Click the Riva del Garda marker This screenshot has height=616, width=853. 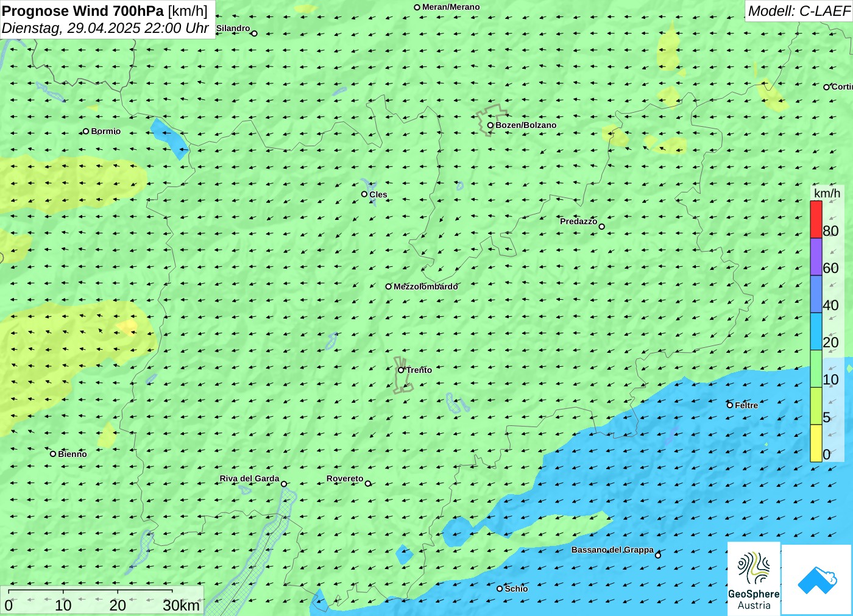(x=284, y=484)
